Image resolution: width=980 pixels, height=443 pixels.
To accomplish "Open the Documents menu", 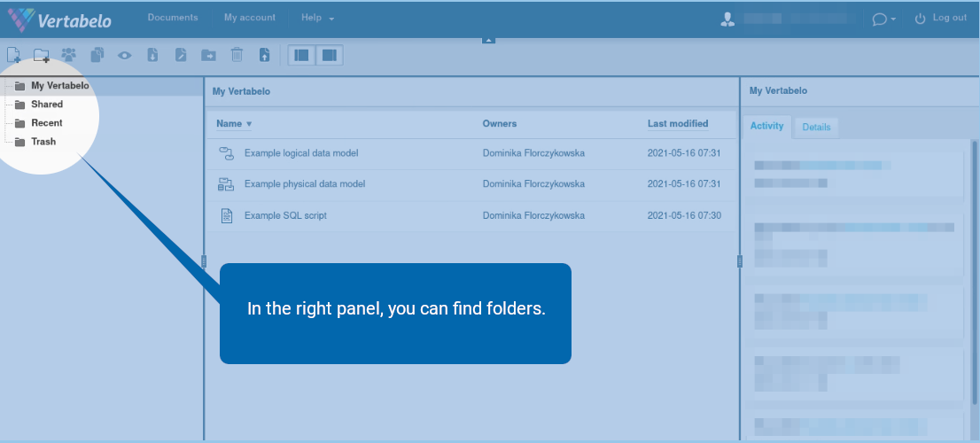I will click(173, 18).
